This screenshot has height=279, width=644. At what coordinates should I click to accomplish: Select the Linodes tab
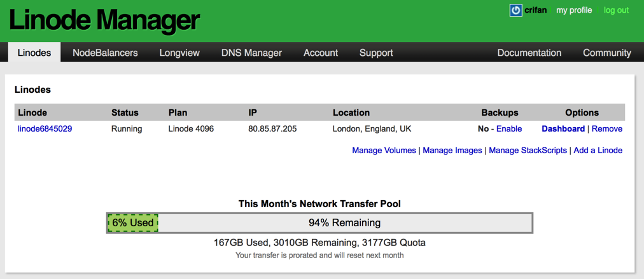(x=34, y=53)
